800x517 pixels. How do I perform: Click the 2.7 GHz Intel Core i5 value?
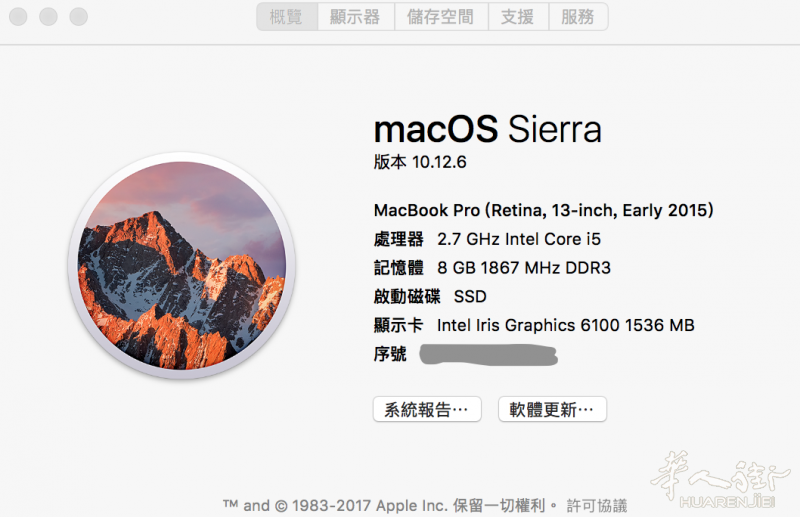pos(519,239)
